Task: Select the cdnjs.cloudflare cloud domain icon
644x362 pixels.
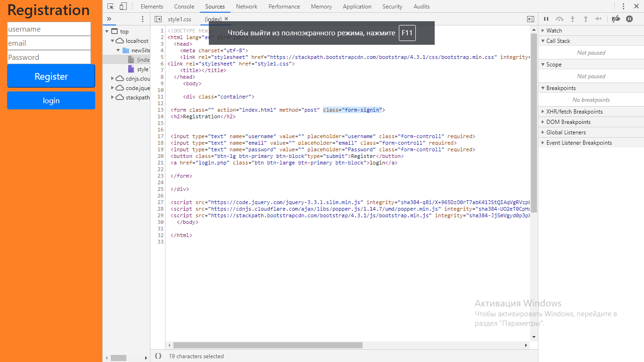Action: pos(120,78)
